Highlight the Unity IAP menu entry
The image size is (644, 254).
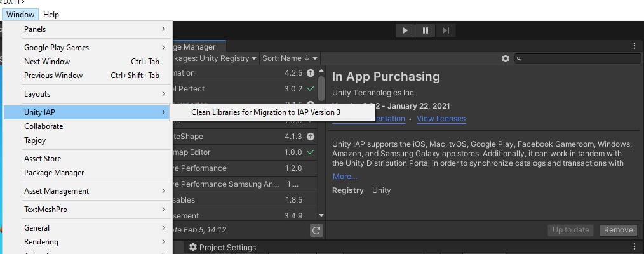(88, 112)
